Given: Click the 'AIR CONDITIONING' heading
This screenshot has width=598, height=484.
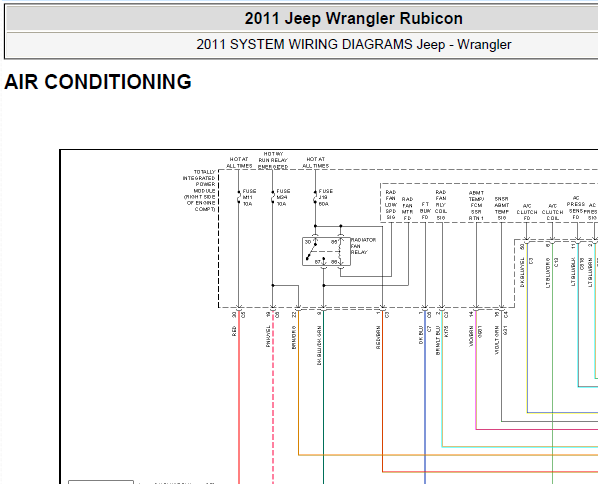Looking at the screenshot, I should 98,82.
